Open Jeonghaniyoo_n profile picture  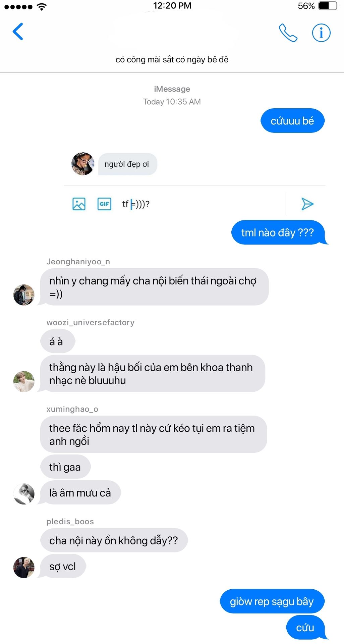pyautogui.click(x=24, y=295)
